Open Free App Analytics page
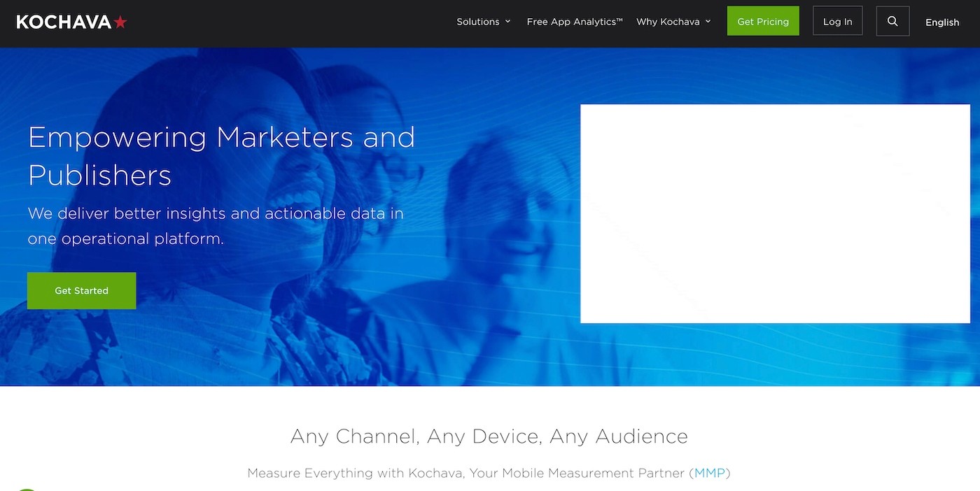This screenshot has height=491, width=980. pos(574,22)
